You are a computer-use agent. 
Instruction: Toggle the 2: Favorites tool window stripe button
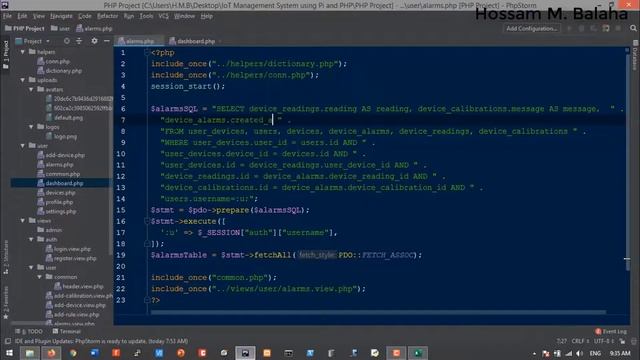[6, 303]
